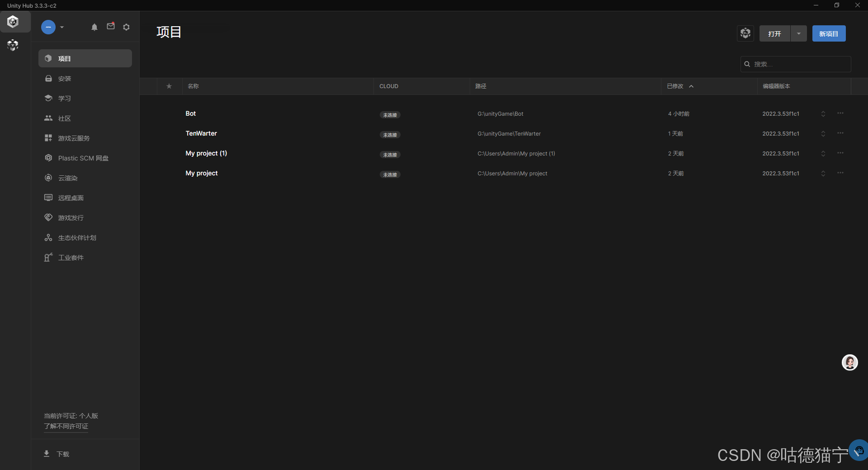Click the 未连接 badge for My project (1)
The height and width of the screenshot is (470, 868).
[390, 155]
